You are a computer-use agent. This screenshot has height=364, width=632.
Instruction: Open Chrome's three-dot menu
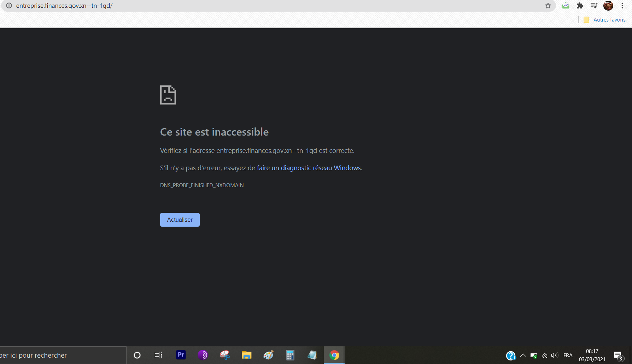(x=622, y=6)
